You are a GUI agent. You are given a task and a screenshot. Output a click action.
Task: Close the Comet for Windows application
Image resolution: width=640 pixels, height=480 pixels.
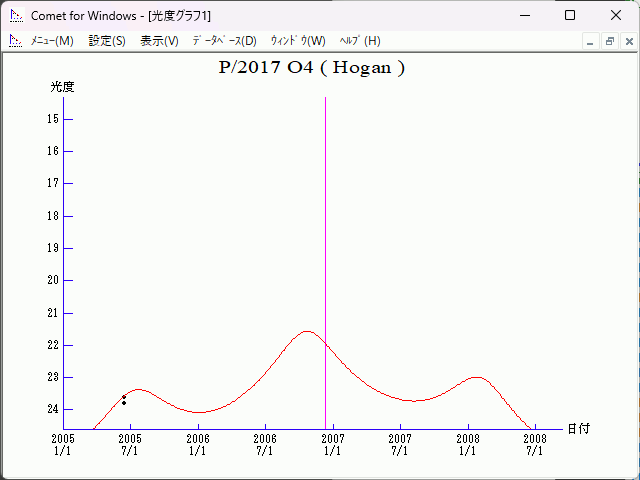615,15
